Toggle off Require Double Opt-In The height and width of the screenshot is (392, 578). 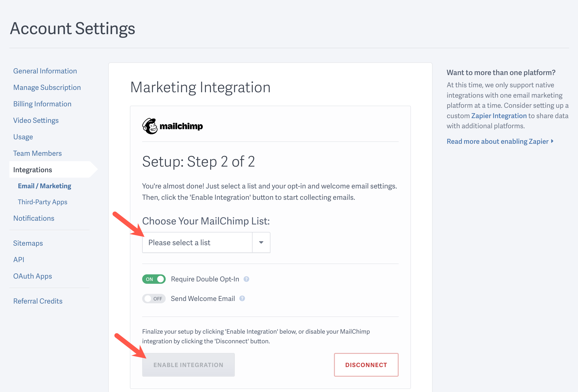tap(154, 279)
